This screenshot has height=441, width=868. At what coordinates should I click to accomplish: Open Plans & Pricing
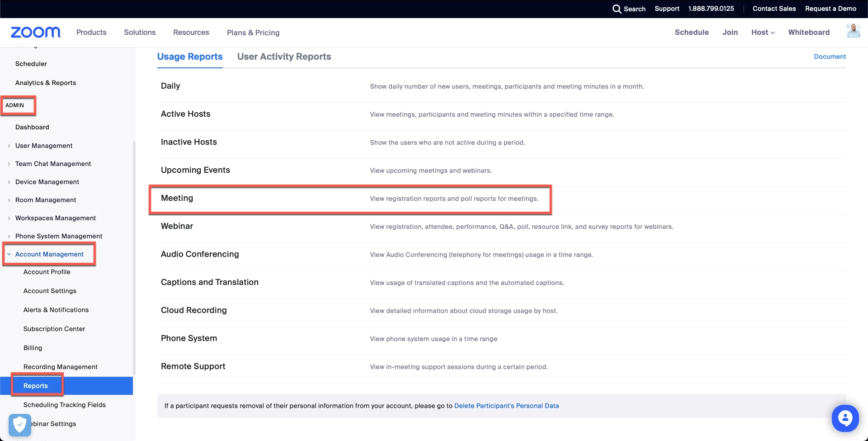coord(253,33)
